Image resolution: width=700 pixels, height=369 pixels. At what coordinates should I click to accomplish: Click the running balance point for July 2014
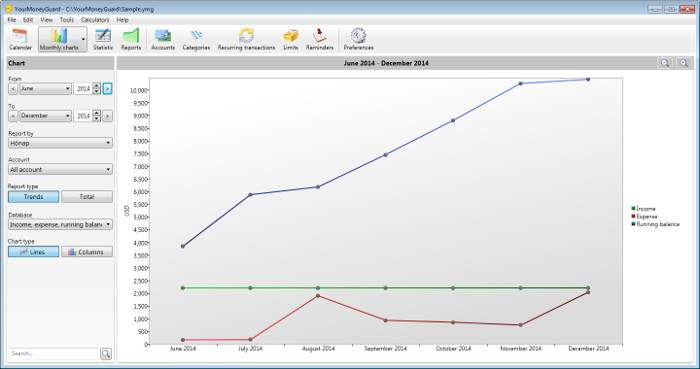[250, 195]
